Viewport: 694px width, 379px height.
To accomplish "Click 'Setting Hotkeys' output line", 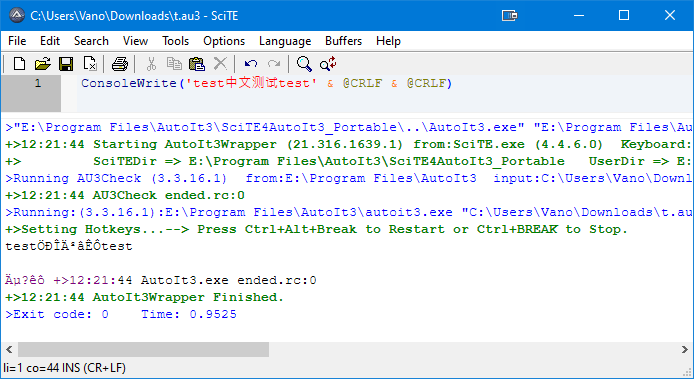I will pyautogui.click(x=316, y=229).
